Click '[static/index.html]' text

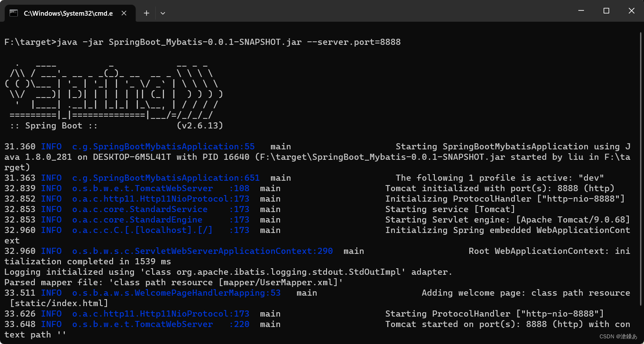59,304
